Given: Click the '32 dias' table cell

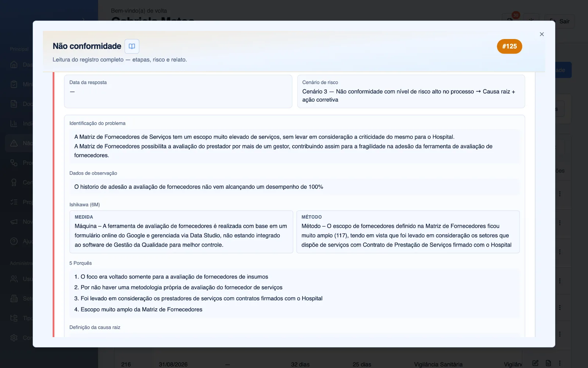Looking at the screenshot, I should (x=300, y=364).
